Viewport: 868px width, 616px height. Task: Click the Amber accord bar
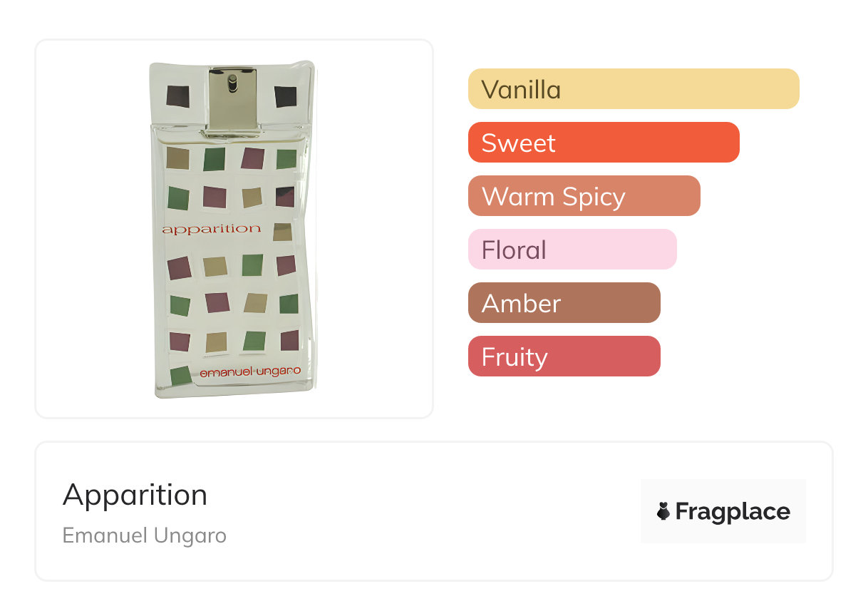(x=564, y=303)
